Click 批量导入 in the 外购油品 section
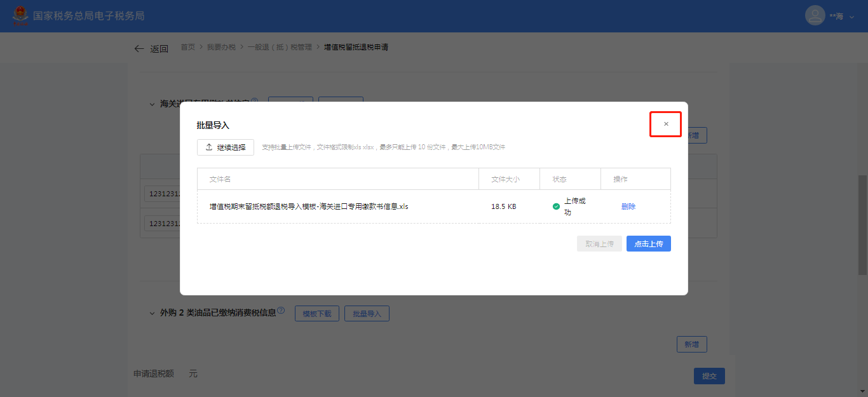The width and height of the screenshot is (868, 397). click(367, 314)
